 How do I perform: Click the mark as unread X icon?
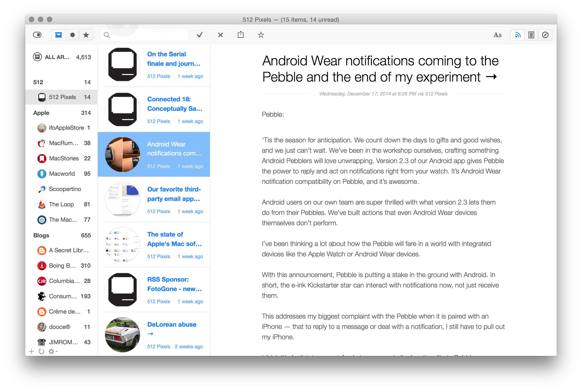[220, 34]
